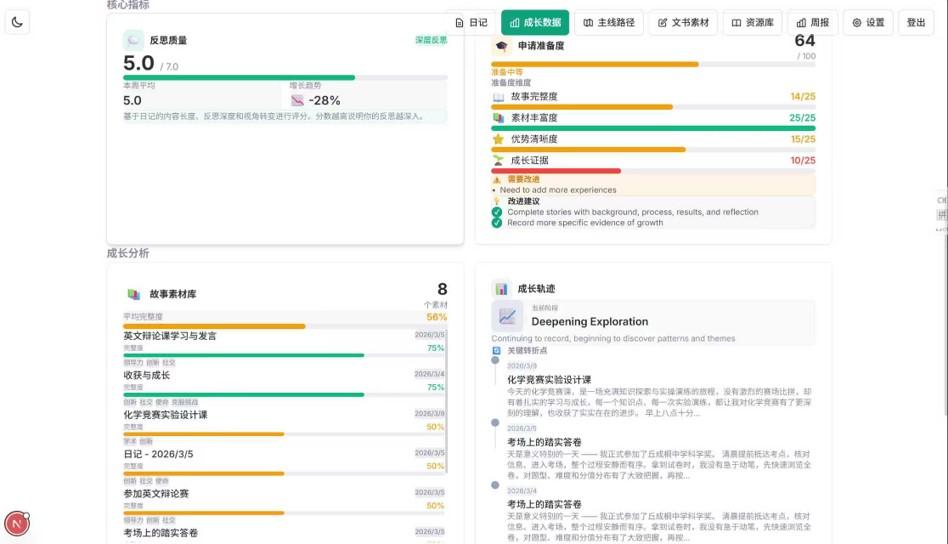Screen dimensions: 948x544
Task: Go to the 资源库 tab
Action: [753, 22]
